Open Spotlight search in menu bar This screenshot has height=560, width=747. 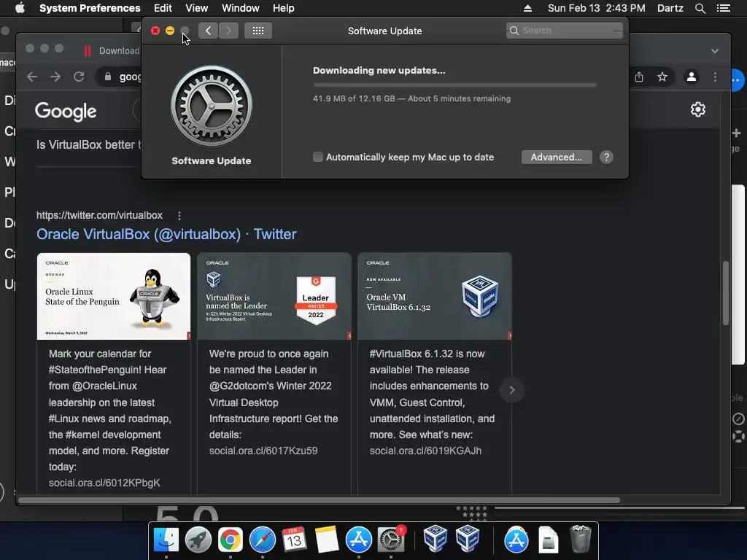click(700, 8)
